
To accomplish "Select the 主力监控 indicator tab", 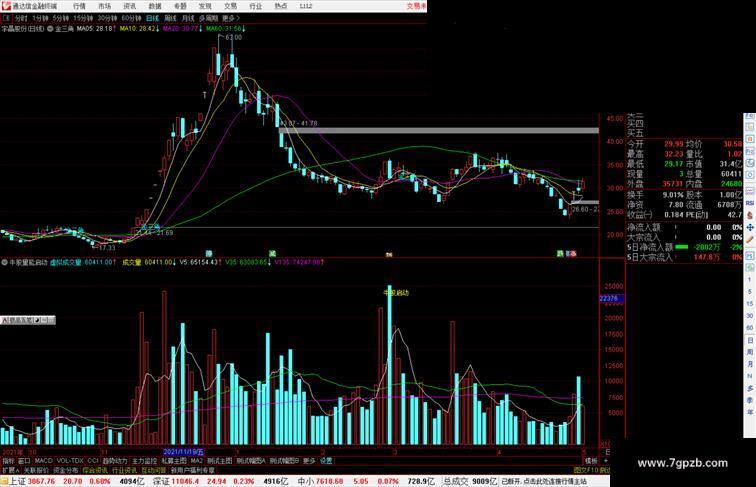I will (145, 461).
